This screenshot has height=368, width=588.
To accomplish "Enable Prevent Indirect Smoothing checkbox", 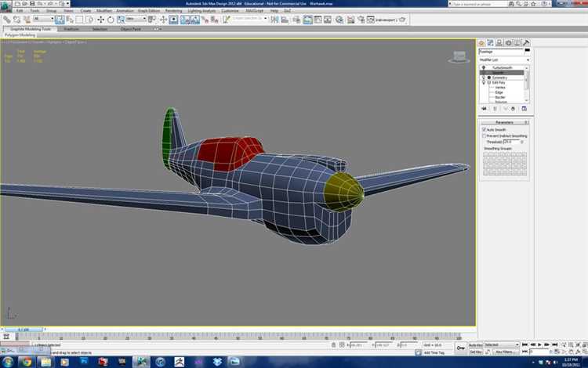I will point(484,135).
